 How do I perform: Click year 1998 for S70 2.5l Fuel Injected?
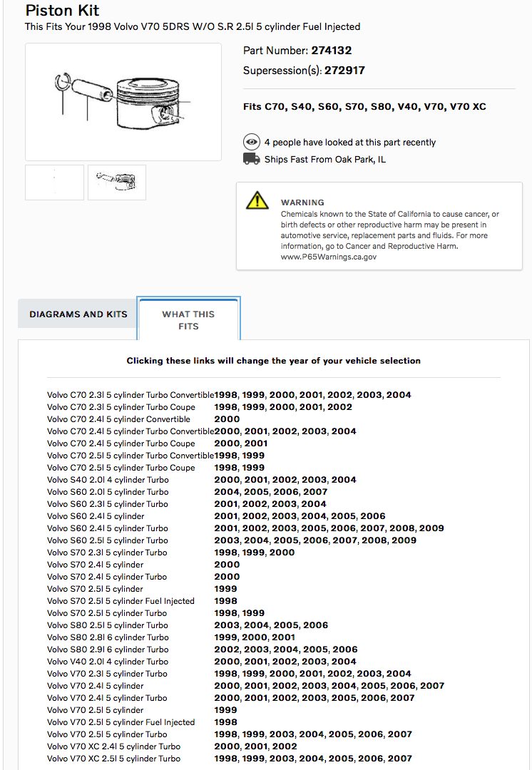(225, 601)
